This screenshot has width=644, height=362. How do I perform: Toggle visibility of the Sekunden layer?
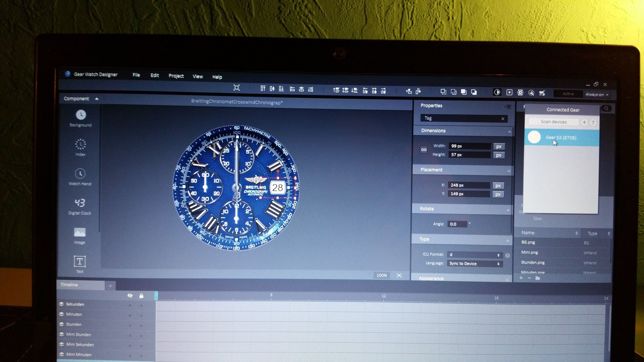pos(130,305)
